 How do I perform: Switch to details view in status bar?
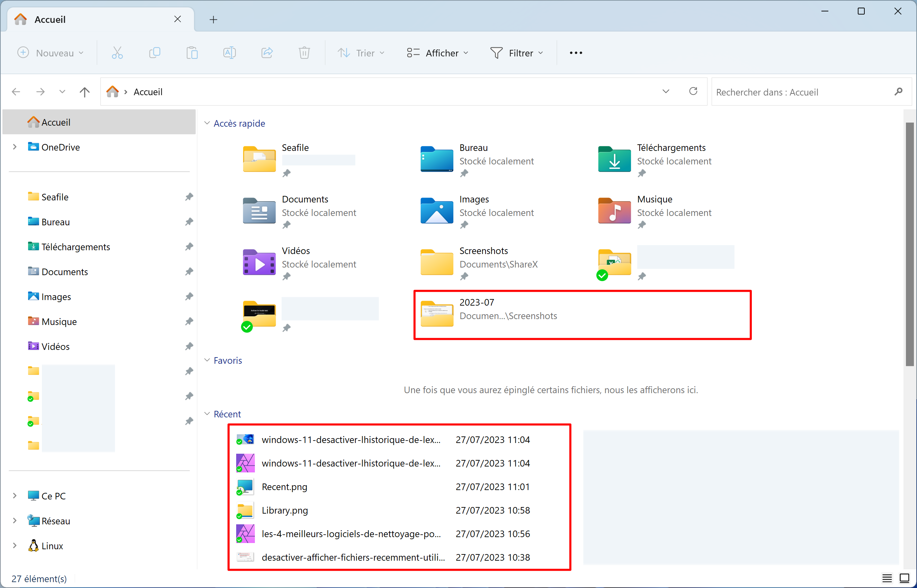pos(887,578)
